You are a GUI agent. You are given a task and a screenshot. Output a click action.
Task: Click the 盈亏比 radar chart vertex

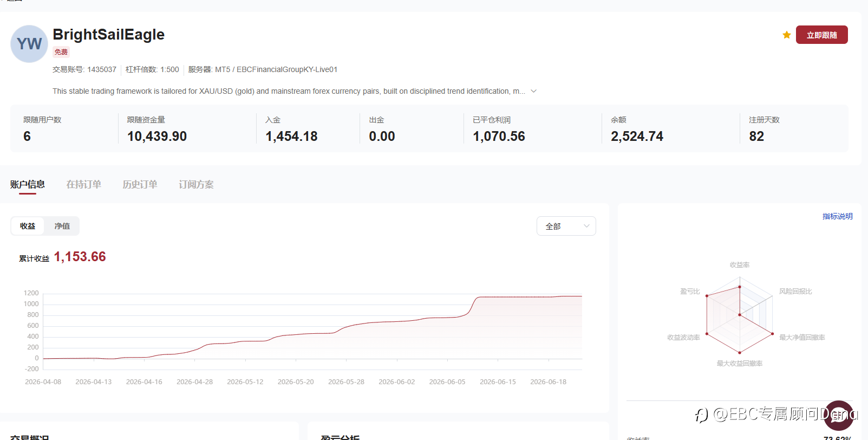click(x=707, y=296)
